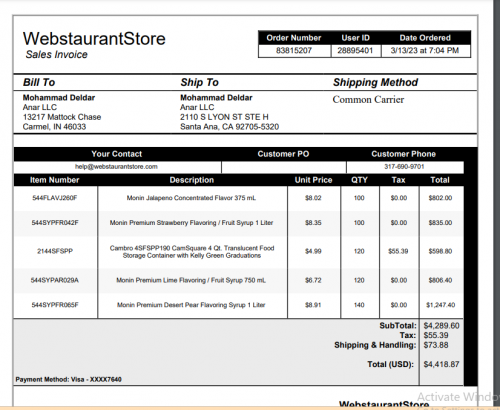Click the User ID value 28895401
The width and height of the screenshot is (500, 410).
click(x=355, y=51)
